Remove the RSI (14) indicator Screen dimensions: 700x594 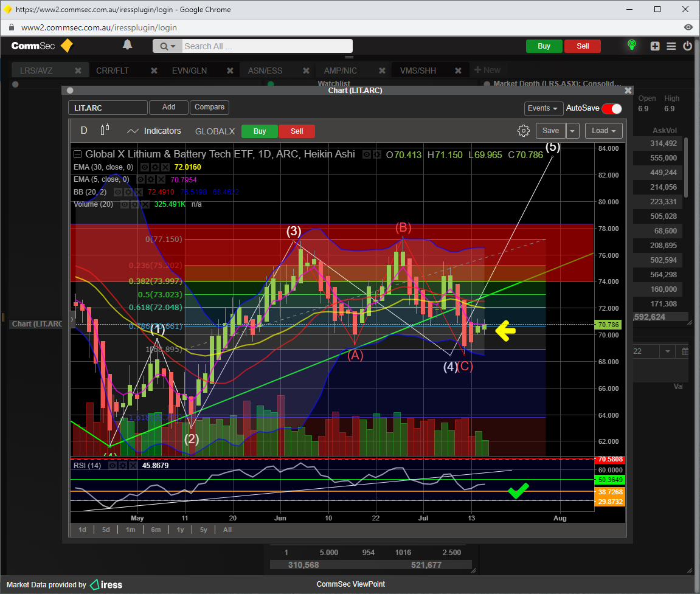pyautogui.click(x=133, y=466)
